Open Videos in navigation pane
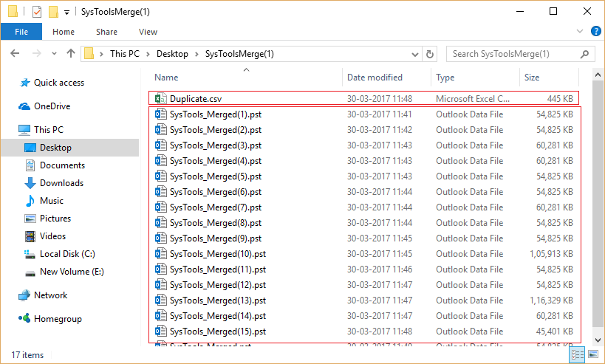This screenshot has height=364, width=605. click(x=52, y=236)
